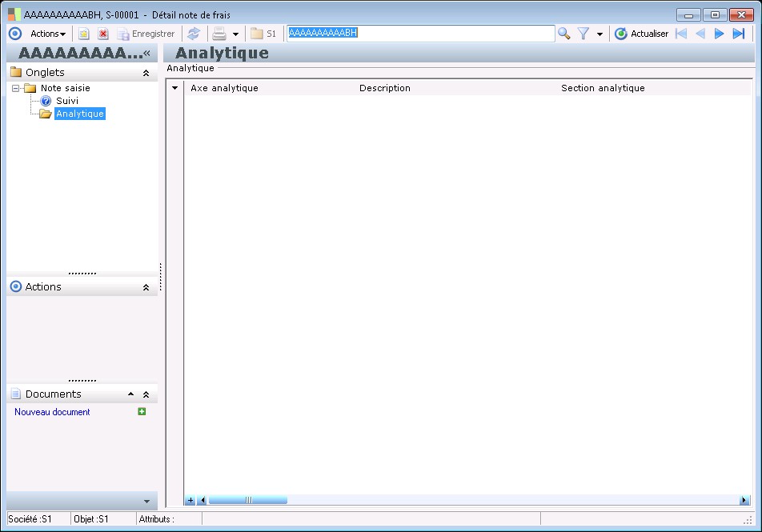Click the S1 folder button
The width and height of the screenshot is (762, 532).
click(263, 34)
